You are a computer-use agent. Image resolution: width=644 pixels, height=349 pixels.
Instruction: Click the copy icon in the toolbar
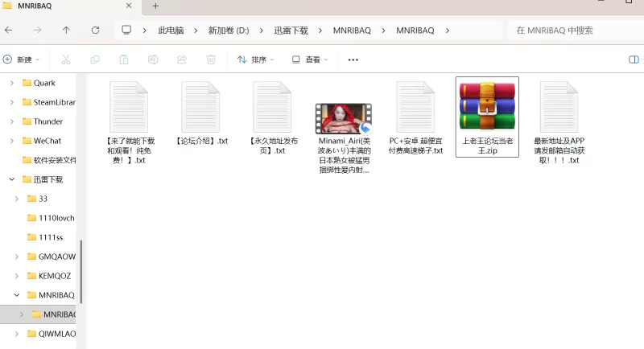click(95, 60)
